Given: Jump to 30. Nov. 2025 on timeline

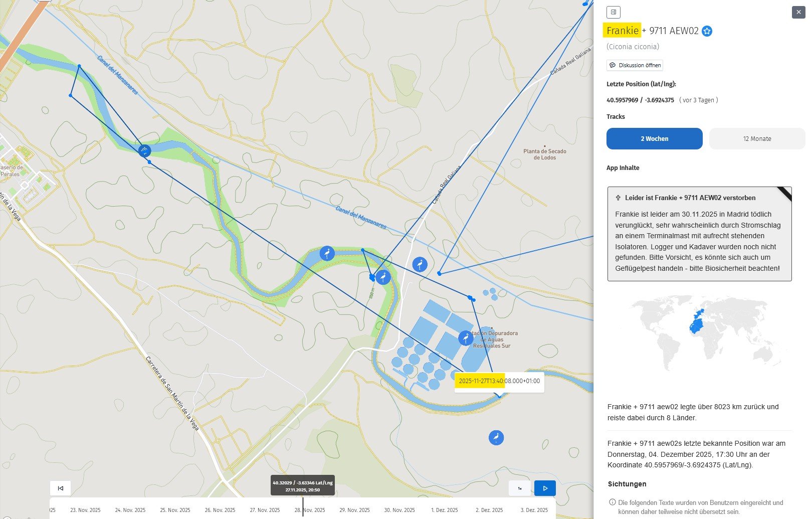Looking at the screenshot, I should coord(399,510).
